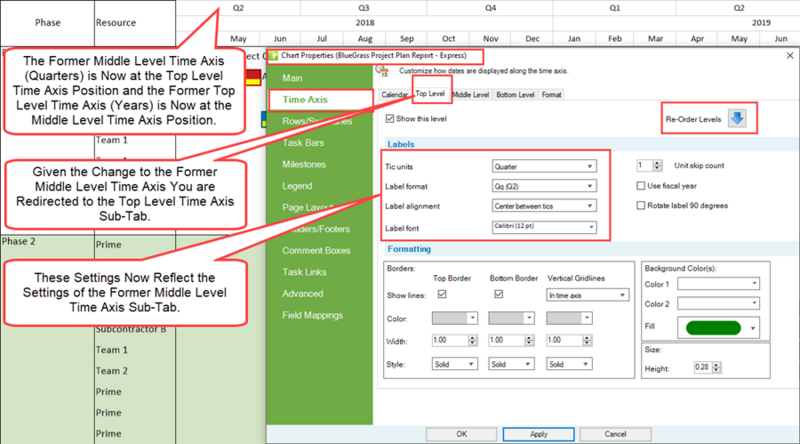Pick the Vertical Gridlines color swatch
The height and width of the screenshot is (444, 800).
coord(569,318)
